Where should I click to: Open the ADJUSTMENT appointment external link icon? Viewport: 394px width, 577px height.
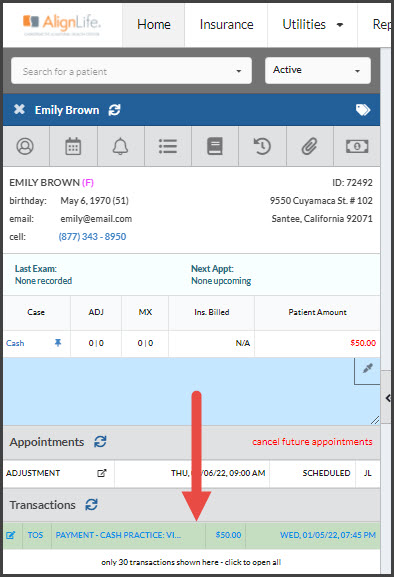(102, 473)
